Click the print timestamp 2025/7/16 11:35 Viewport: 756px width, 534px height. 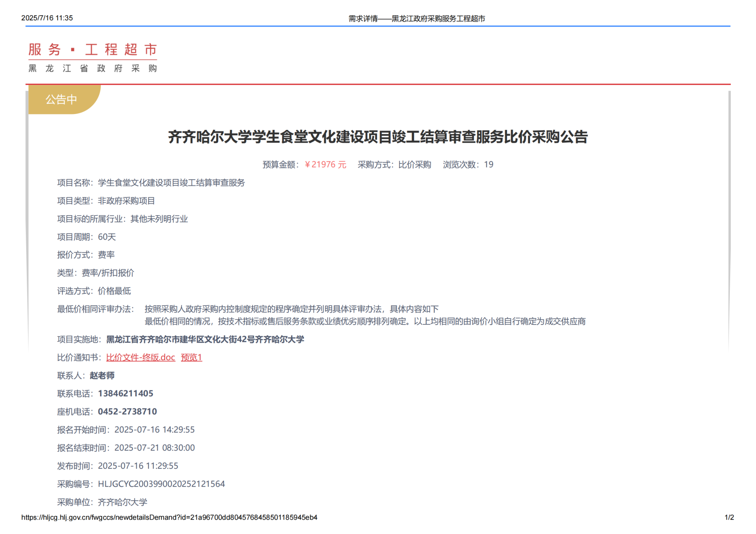pyautogui.click(x=47, y=18)
